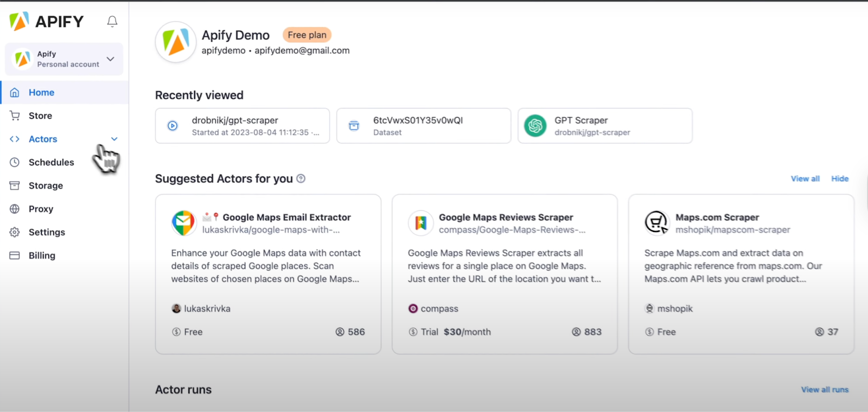The height and width of the screenshot is (412, 868).
Task: Open recently viewed dataset 6tcVwxS01Y35v0wQI
Action: point(424,126)
